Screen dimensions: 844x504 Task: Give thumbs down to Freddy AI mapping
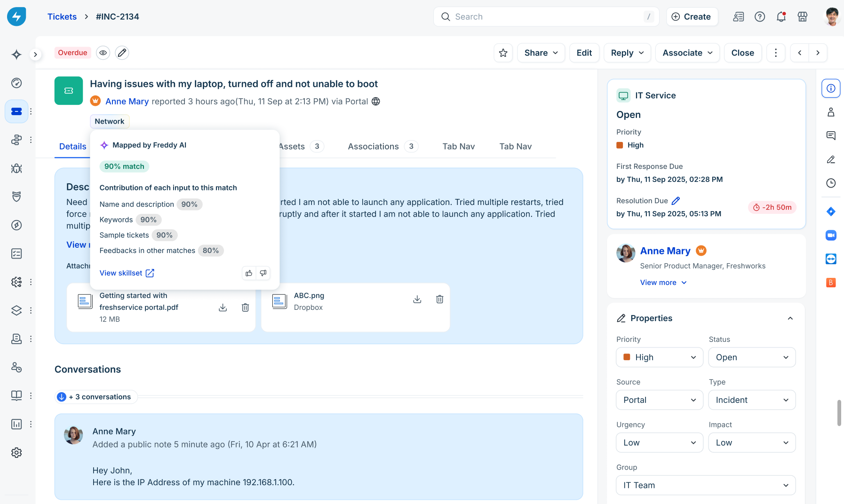[263, 273]
